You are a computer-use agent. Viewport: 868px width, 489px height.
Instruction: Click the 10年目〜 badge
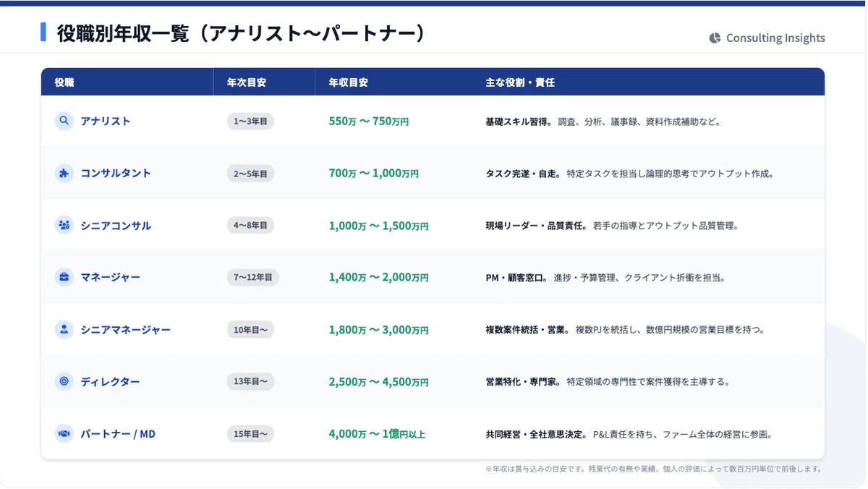250,330
